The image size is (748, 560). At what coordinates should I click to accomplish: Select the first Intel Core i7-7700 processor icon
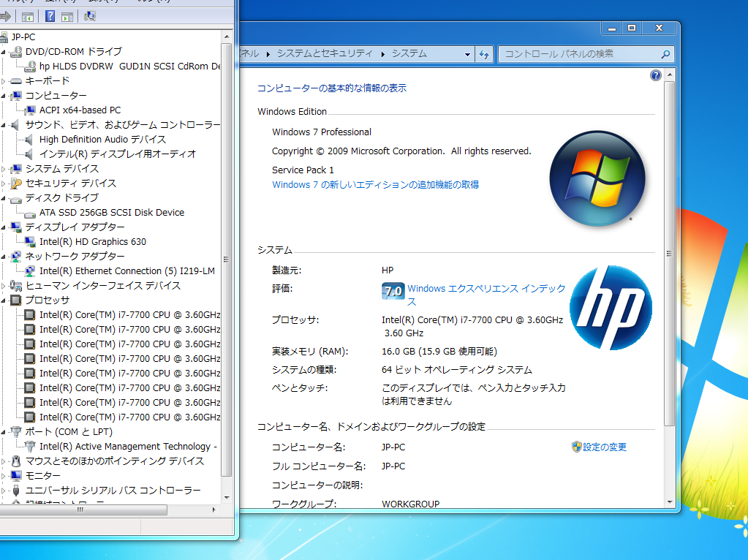coord(29,314)
